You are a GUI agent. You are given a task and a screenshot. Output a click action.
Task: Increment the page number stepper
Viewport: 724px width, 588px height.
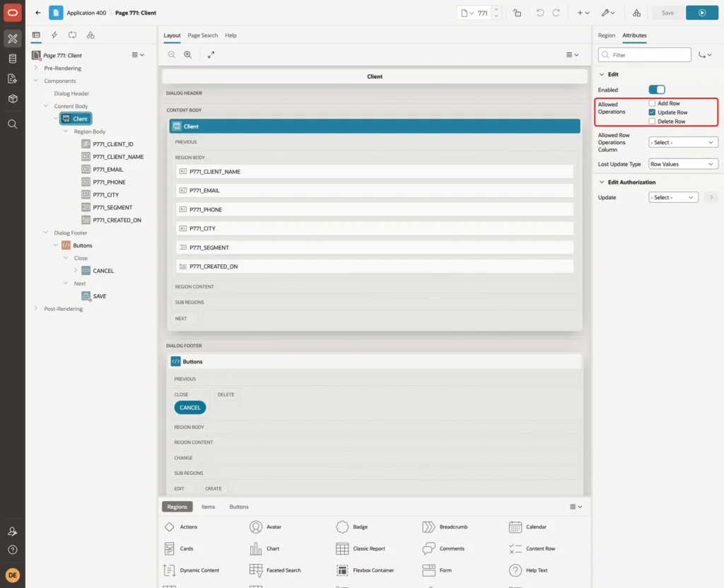pos(496,10)
